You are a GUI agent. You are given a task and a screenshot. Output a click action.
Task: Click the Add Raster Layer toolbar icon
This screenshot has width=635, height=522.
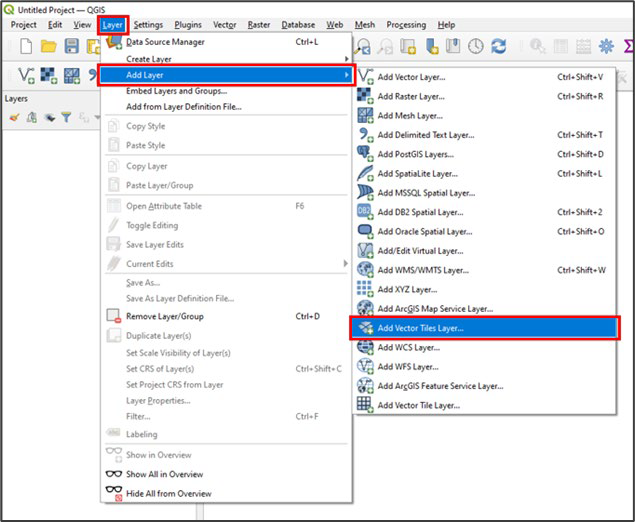(x=49, y=75)
